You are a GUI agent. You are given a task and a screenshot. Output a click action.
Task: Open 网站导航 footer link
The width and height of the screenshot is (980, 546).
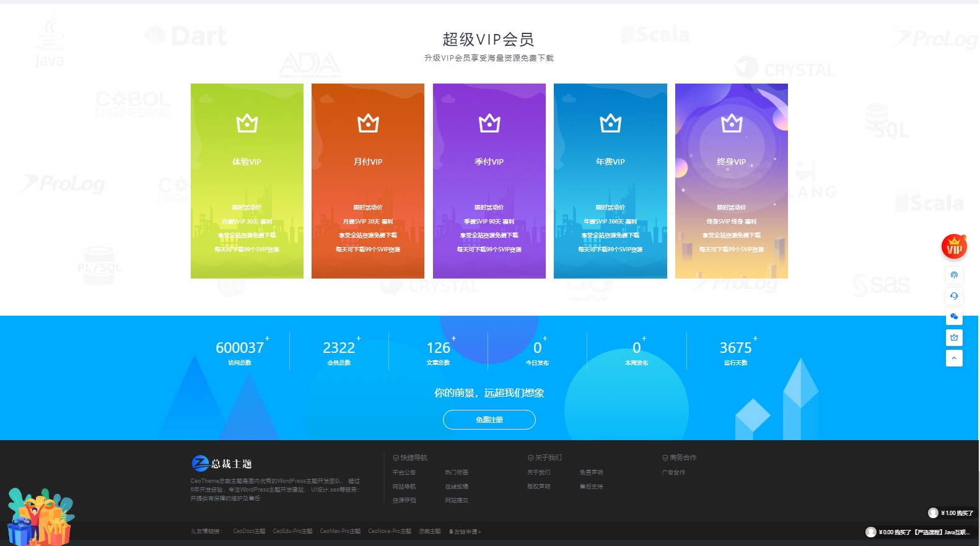point(404,487)
